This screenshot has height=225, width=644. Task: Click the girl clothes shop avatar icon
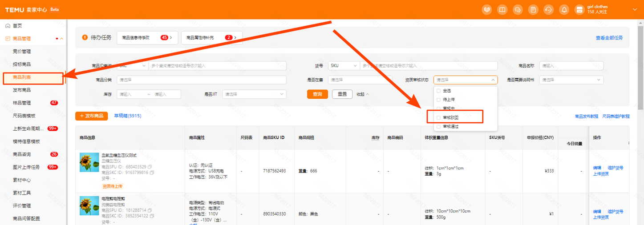(x=579, y=9)
